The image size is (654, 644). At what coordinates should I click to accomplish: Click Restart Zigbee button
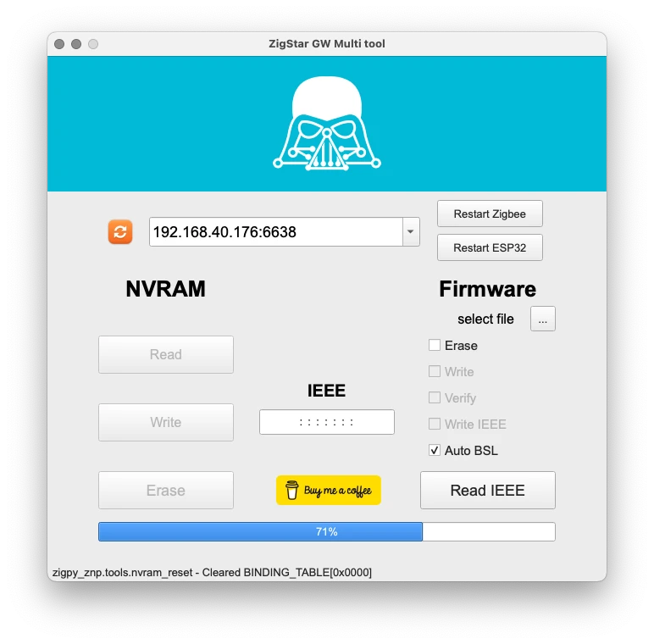coord(490,214)
